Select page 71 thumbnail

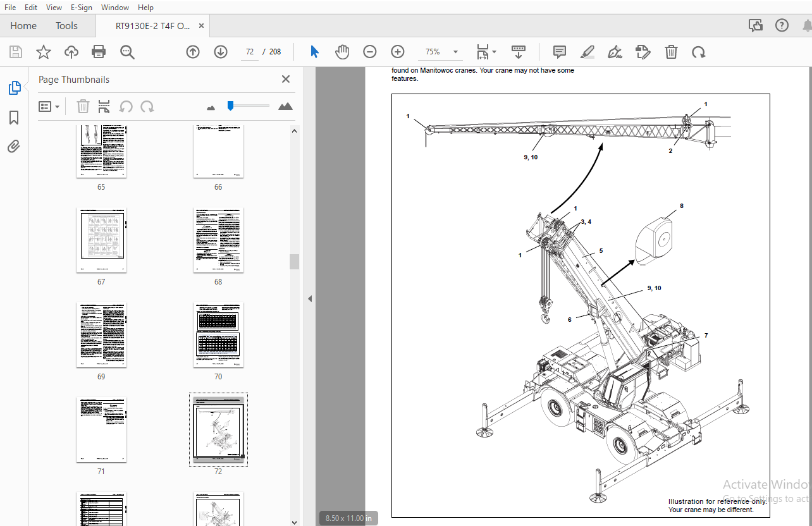(101, 430)
